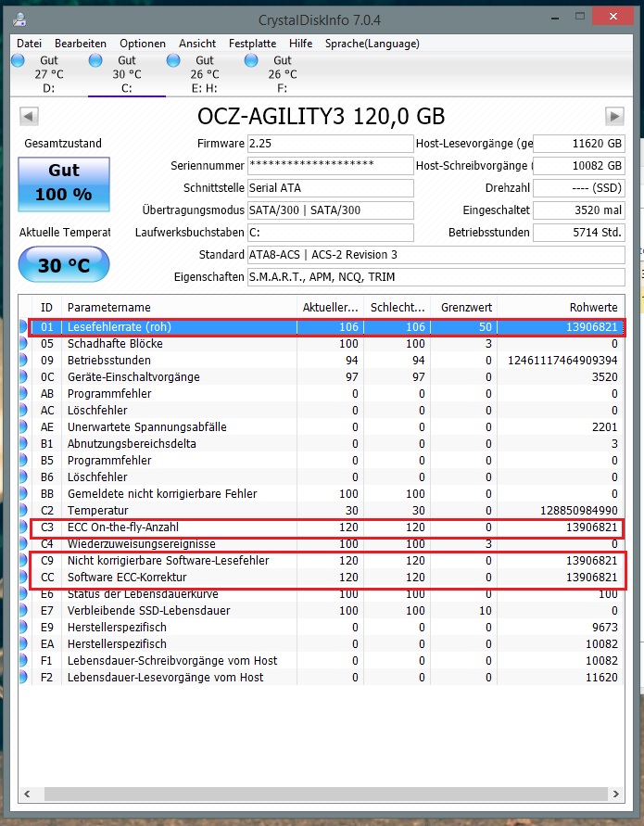Click blue status orb for drive E: H:
The width and height of the screenshot is (644, 826).
click(173, 60)
